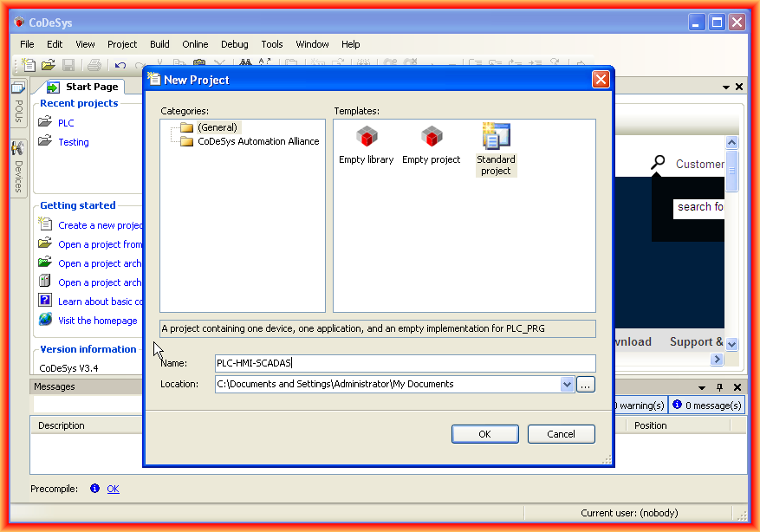The width and height of the screenshot is (760, 532).
Task: Choose the Standard project template
Action: tap(496, 149)
